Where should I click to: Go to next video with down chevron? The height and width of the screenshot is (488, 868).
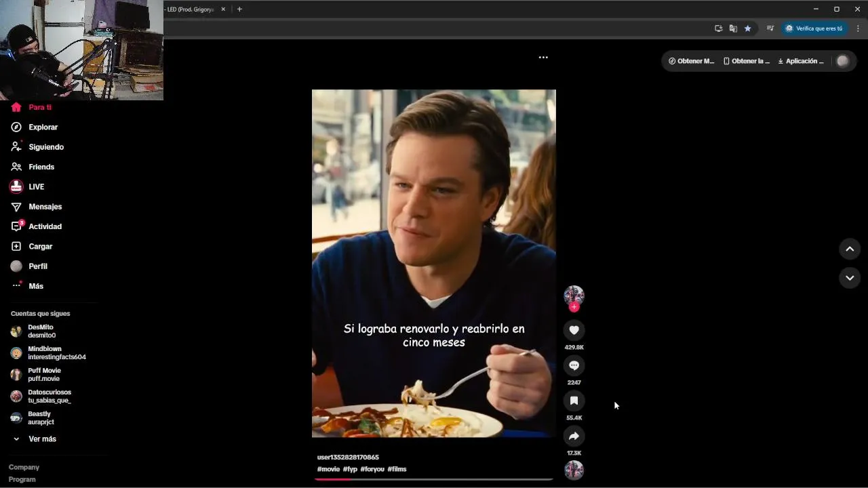850,278
